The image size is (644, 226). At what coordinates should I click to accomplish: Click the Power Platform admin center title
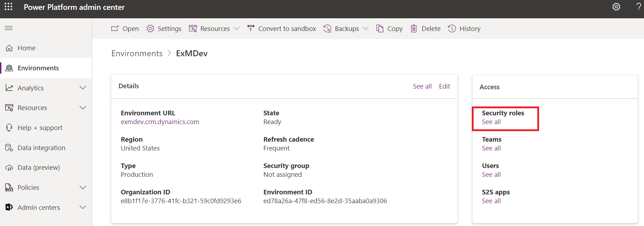(74, 7)
